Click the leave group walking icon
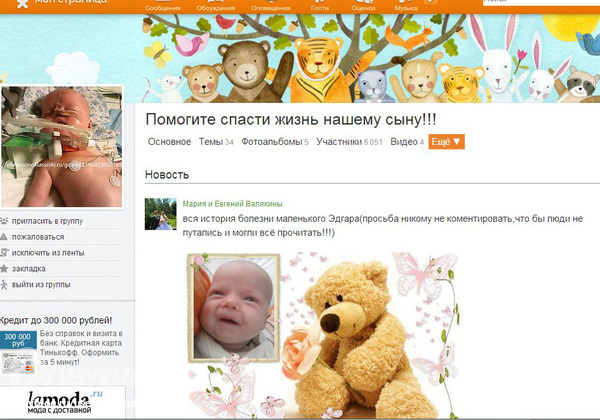This screenshot has width=600, height=420. (x=4, y=285)
